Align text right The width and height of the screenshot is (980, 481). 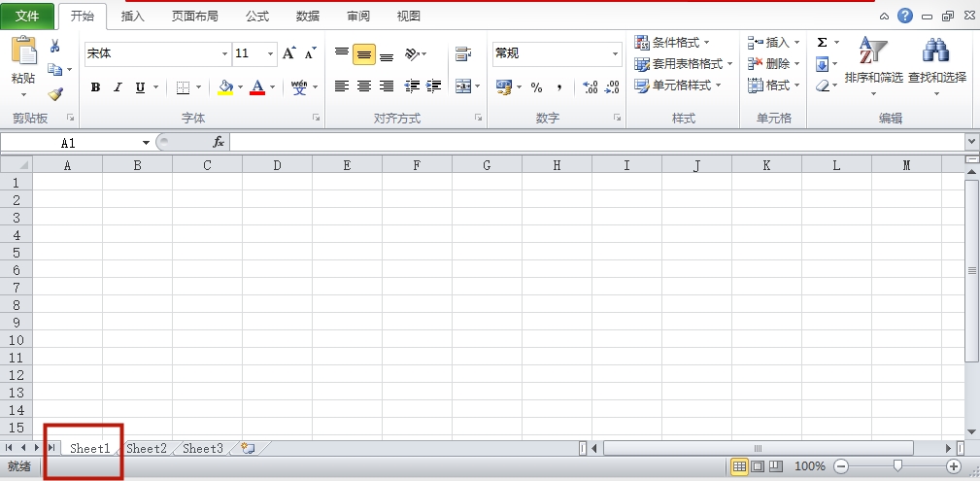pos(387,86)
